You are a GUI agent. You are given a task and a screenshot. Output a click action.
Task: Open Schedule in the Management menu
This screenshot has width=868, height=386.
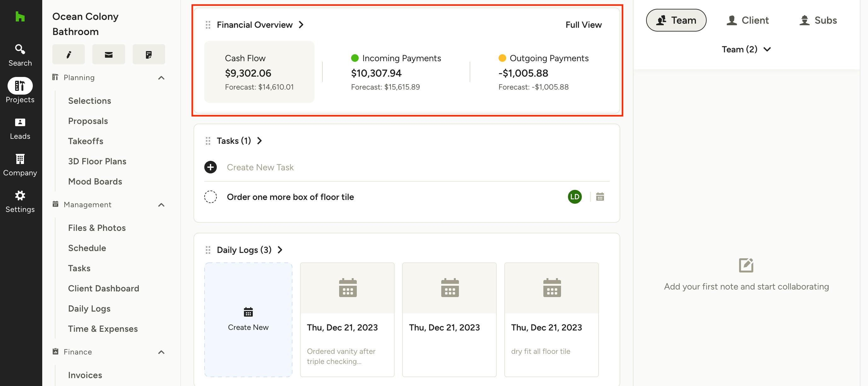[x=87, y=248]
